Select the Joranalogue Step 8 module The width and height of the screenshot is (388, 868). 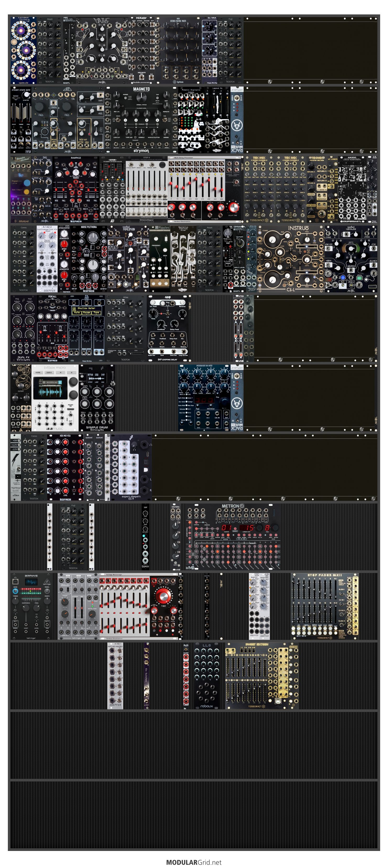(x=146, y=189)
